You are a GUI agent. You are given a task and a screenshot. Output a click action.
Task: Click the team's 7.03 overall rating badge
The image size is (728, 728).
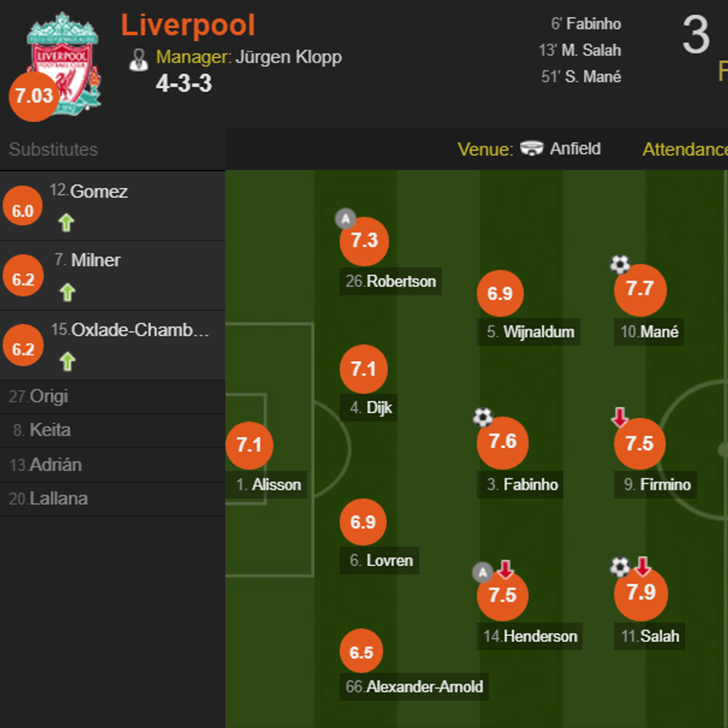pyautogui.click(x=32, y=97)
